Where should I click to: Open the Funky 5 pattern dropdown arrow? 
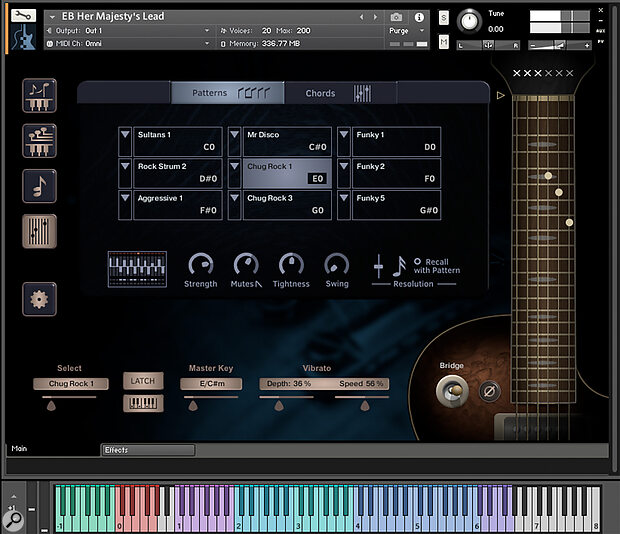(343, 200)
